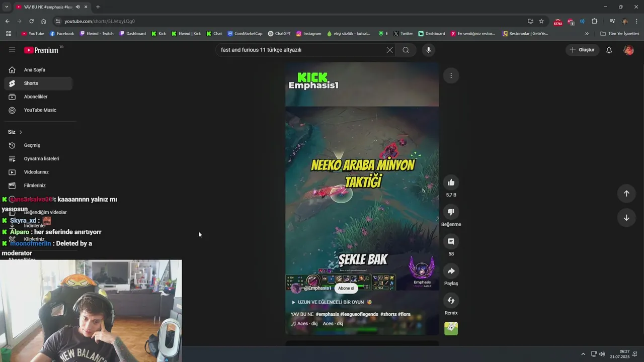Click the Chrome address bar URL

click(100, 21)
